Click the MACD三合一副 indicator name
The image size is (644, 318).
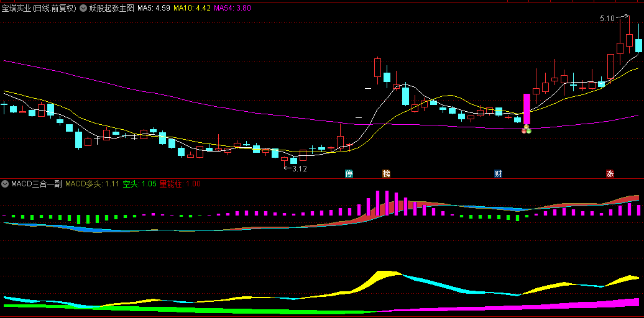tap(36, 184)
